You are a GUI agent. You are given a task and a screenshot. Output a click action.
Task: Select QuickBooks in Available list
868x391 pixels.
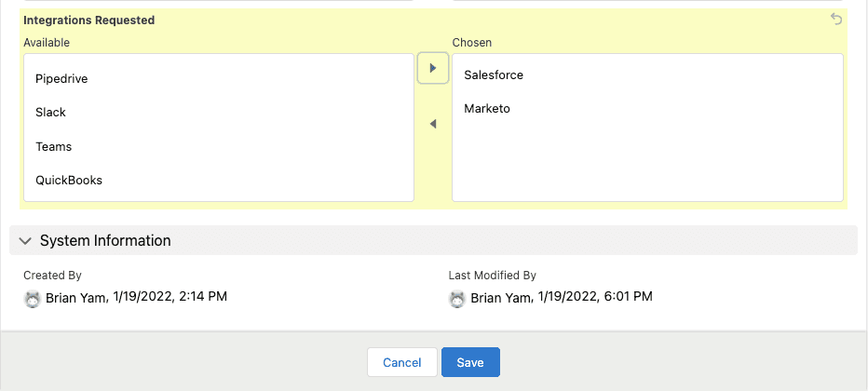pos(69,181)
